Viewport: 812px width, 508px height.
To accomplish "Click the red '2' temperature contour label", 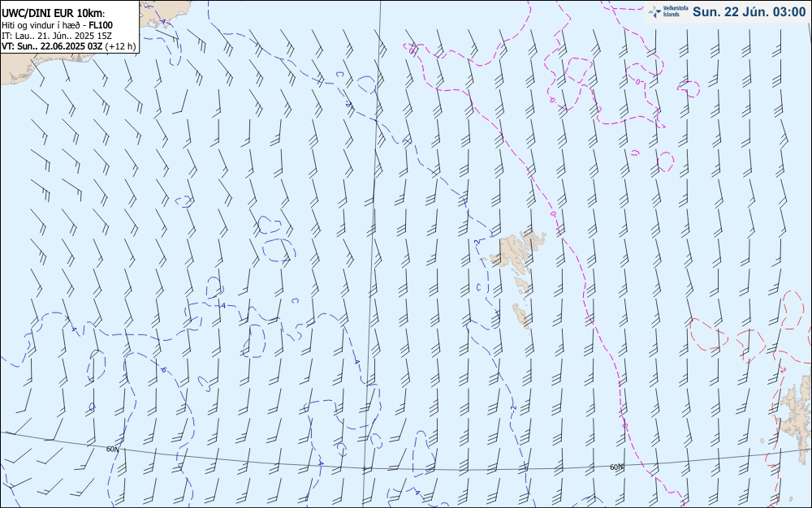I will 783,370.
